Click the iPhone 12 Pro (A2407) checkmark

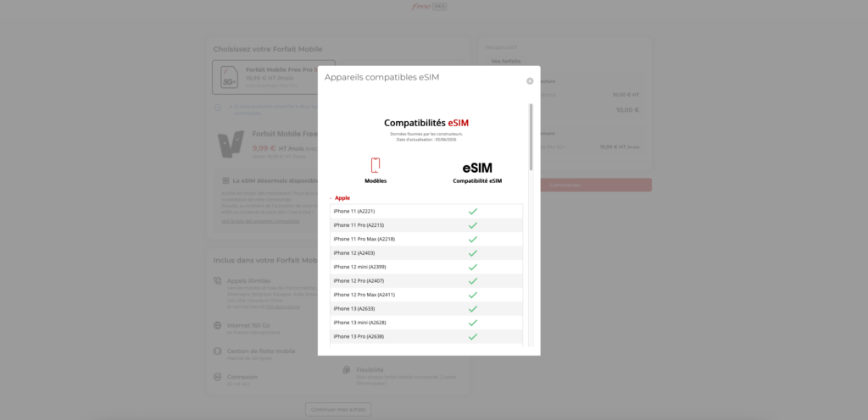pyautogui.click(x=473, y=281)
